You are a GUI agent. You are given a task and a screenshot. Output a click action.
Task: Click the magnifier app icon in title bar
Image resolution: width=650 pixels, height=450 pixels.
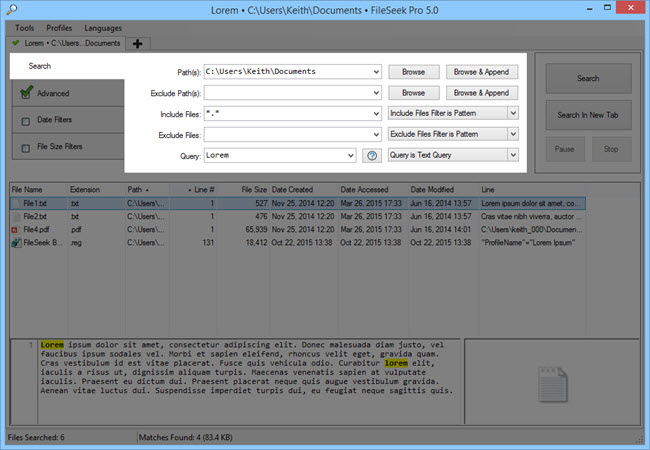[x=12, y=9]
